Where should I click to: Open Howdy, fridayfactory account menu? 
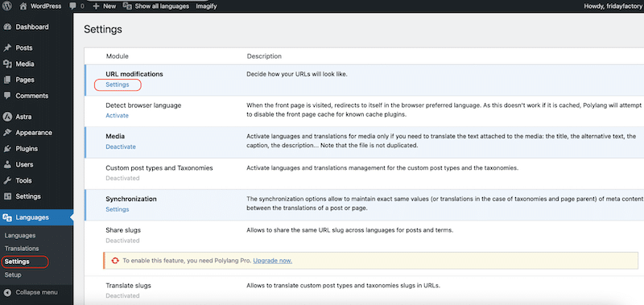(613, 6)
